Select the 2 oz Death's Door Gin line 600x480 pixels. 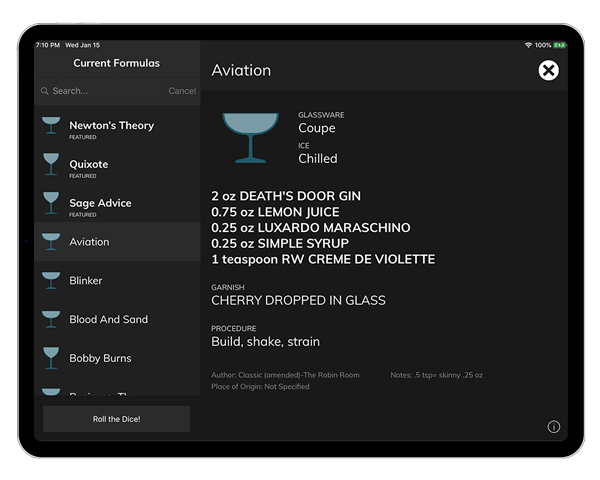(286, 196)
